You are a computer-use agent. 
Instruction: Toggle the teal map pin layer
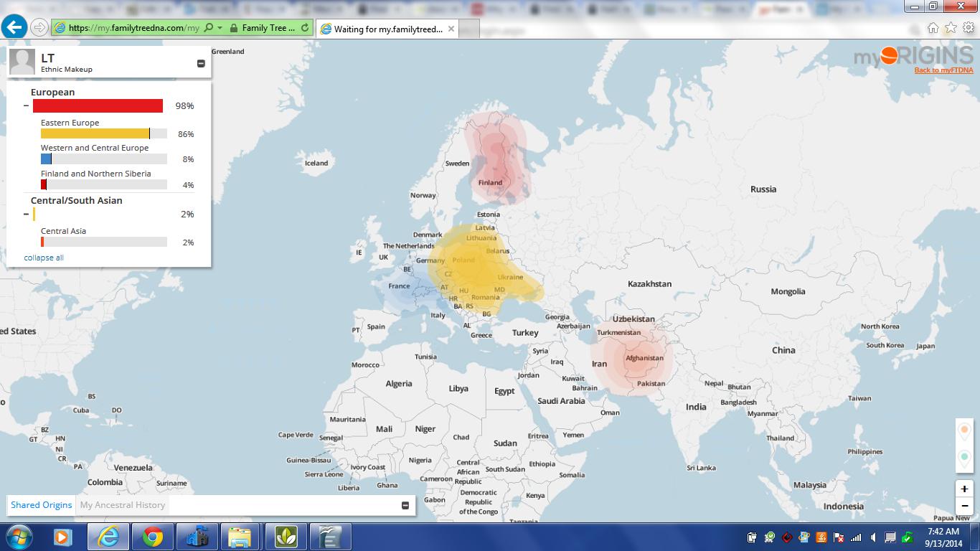[965, 457]
